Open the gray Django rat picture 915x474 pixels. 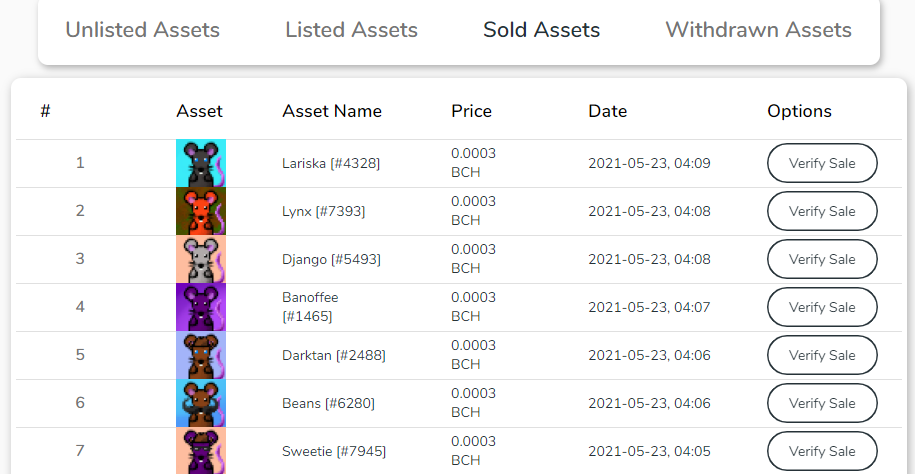(x=201, y=259)
